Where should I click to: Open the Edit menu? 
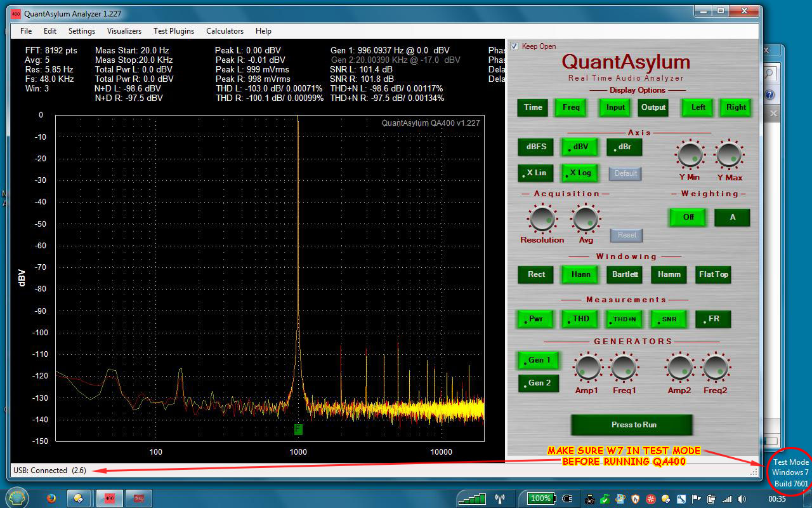[x=50, y=30]
